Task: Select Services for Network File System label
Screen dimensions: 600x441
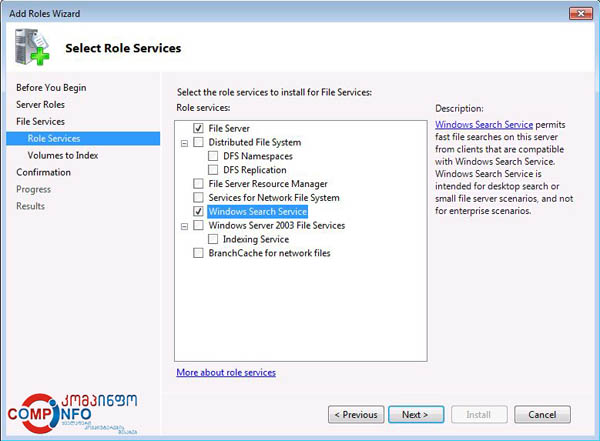Action: pos(274,198)
